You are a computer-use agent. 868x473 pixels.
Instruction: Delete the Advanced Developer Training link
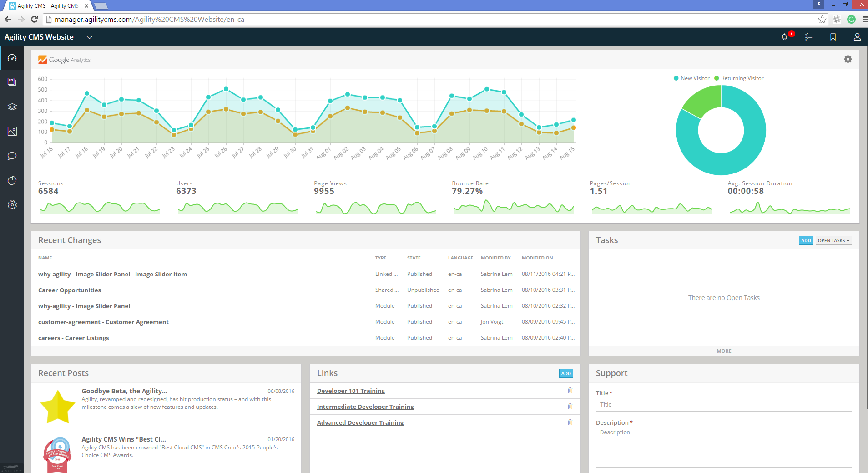[x=570, y=422]
